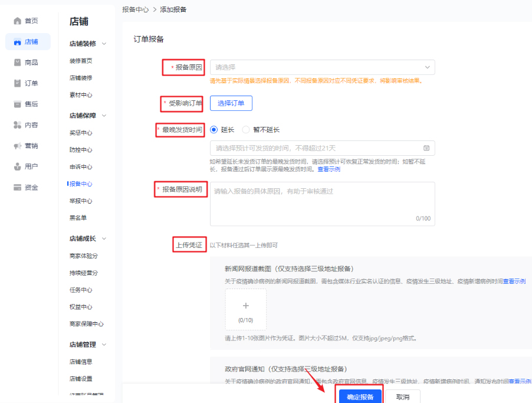
Task: Open the 订单 orders section icon
Action: coord(22,83)
